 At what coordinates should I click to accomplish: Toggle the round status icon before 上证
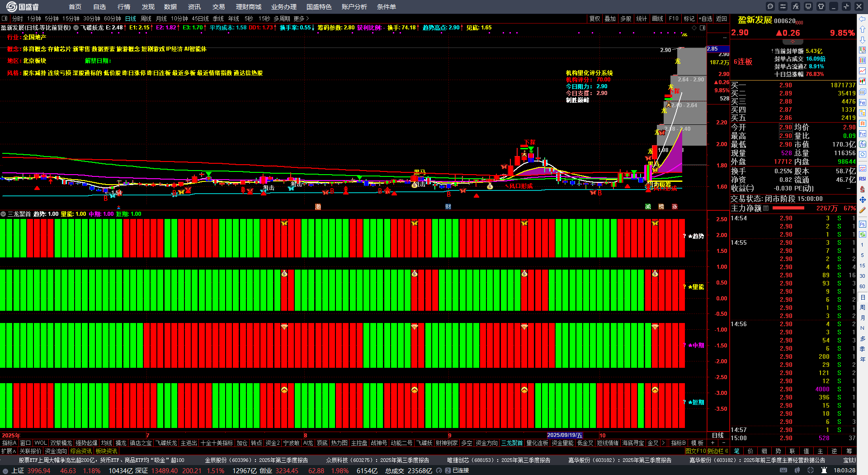pyautogui.click(x=5, y=471)
